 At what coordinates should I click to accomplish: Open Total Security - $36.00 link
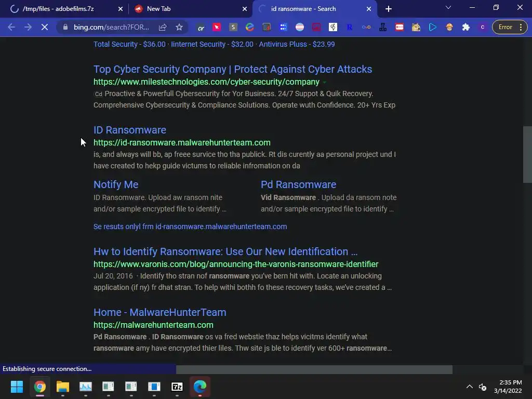pyautogui.click(x=129, y=44)
